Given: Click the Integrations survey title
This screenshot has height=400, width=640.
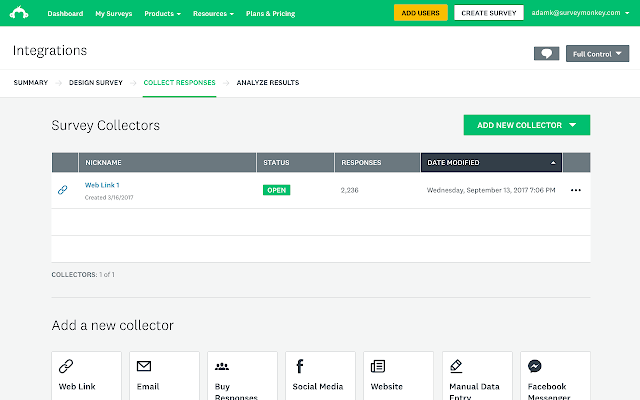Looking at the screenshot, I should tap(50, 51).
